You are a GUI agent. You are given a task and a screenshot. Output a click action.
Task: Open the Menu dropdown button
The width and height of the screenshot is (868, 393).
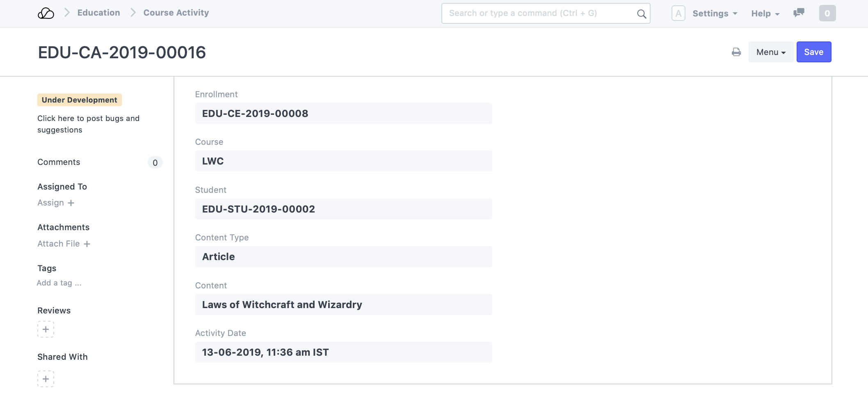[x=770, y=52]
